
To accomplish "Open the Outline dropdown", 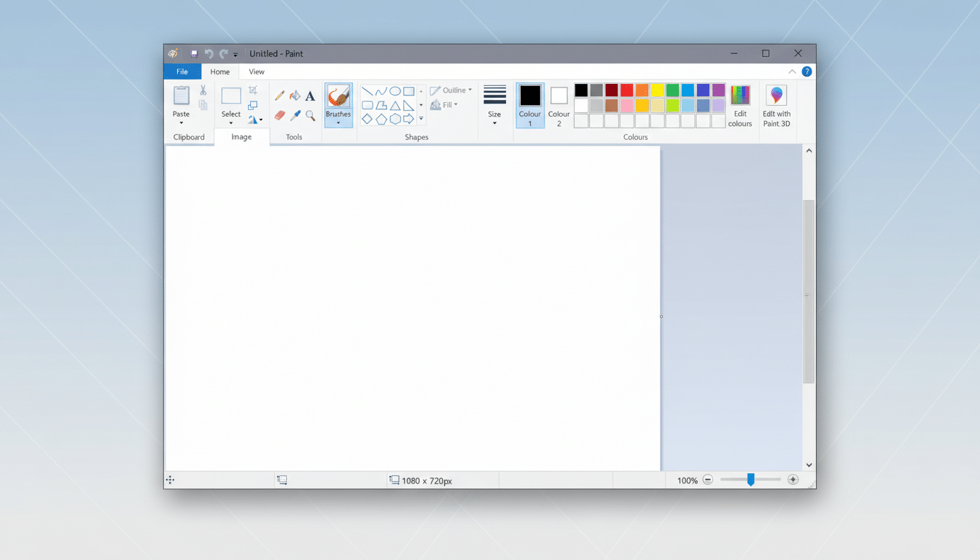I will click(451, 90).
